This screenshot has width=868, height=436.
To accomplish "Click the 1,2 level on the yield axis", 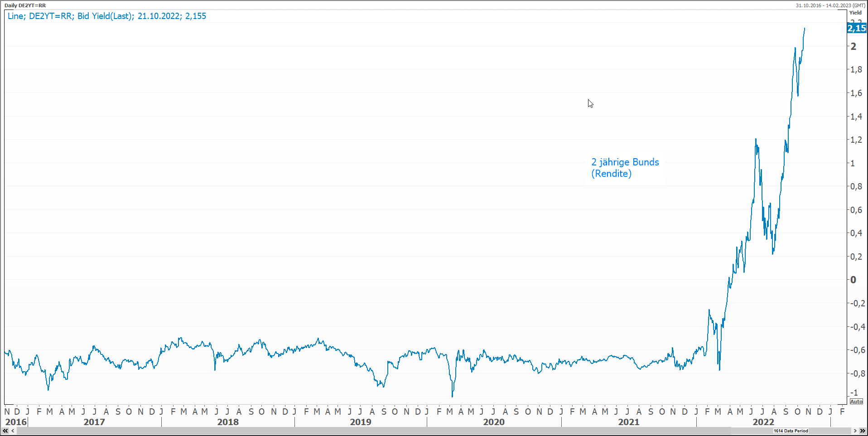I will (x=856, y=140).
